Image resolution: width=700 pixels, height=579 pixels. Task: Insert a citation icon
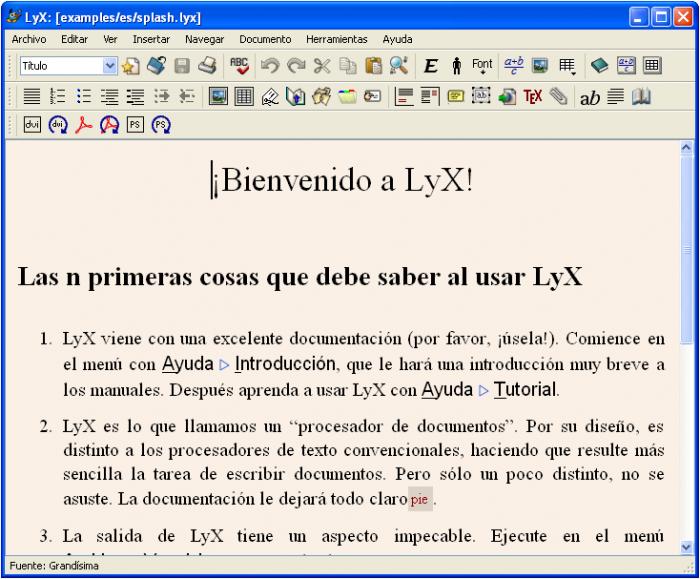click(321, 96)
